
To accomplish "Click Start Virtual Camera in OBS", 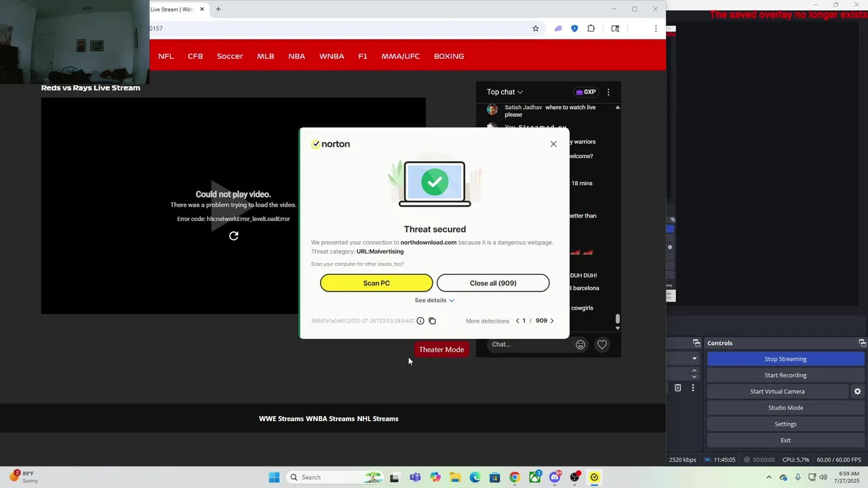I will coord(777,392).
